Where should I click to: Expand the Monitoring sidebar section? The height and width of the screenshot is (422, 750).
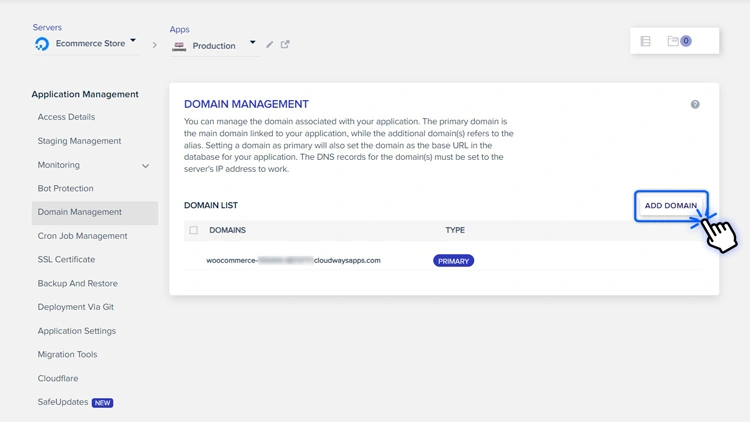[145, 166]
